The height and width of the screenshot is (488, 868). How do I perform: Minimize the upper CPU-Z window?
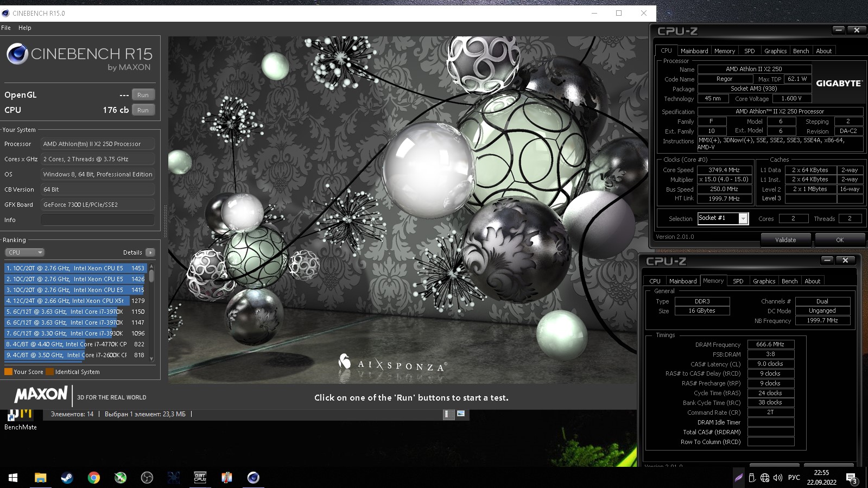839,30
